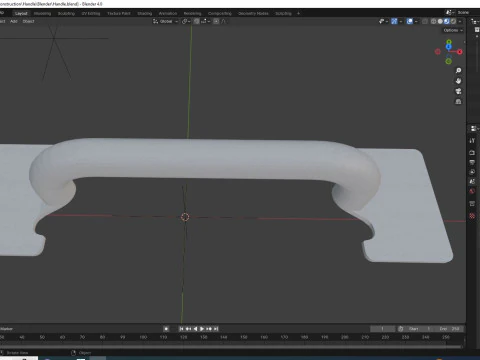Toggle show overlays button
480x360 pixels.
(x=410, y=21)
